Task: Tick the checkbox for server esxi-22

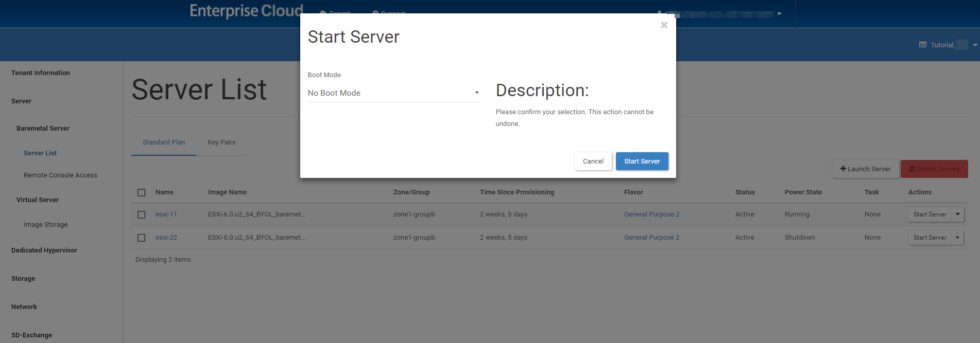Action: point(142,238)
